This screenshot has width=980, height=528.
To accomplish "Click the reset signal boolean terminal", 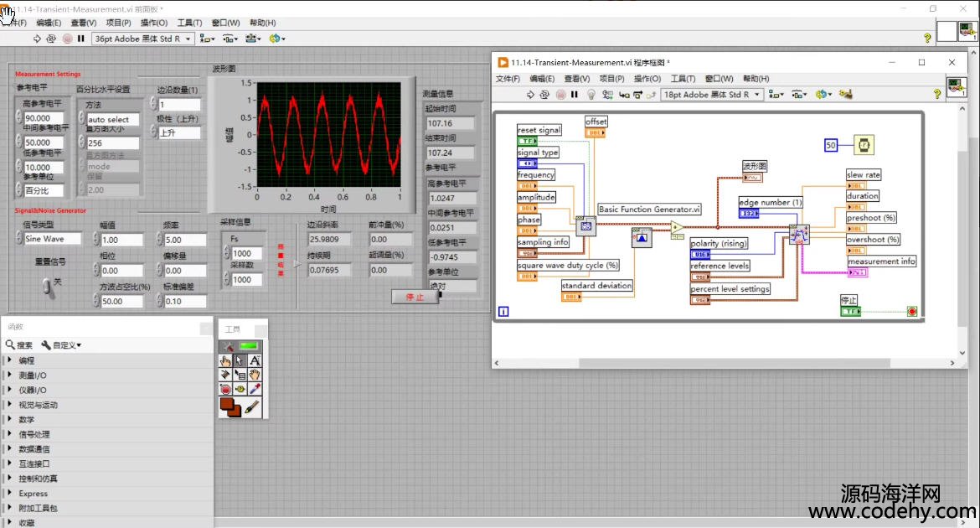I will [x=528, y=141].
